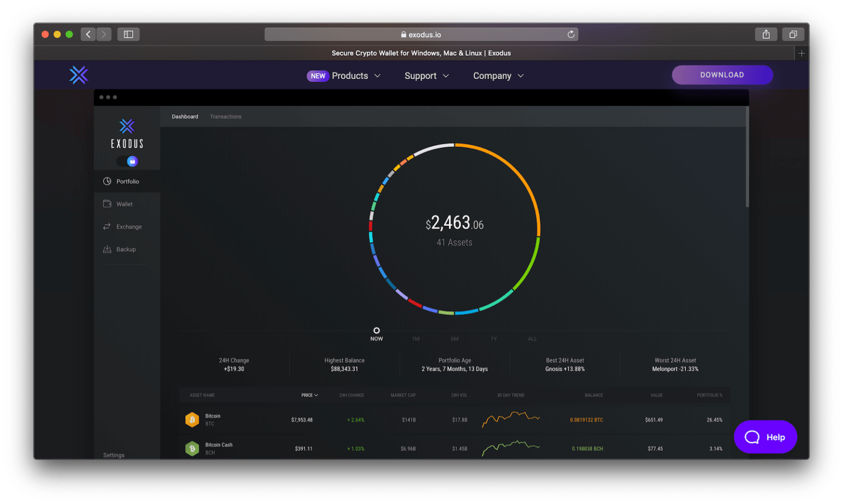Open the Safari share button
Viewport: 843px width, 504px height.
(x=766, y=34)
